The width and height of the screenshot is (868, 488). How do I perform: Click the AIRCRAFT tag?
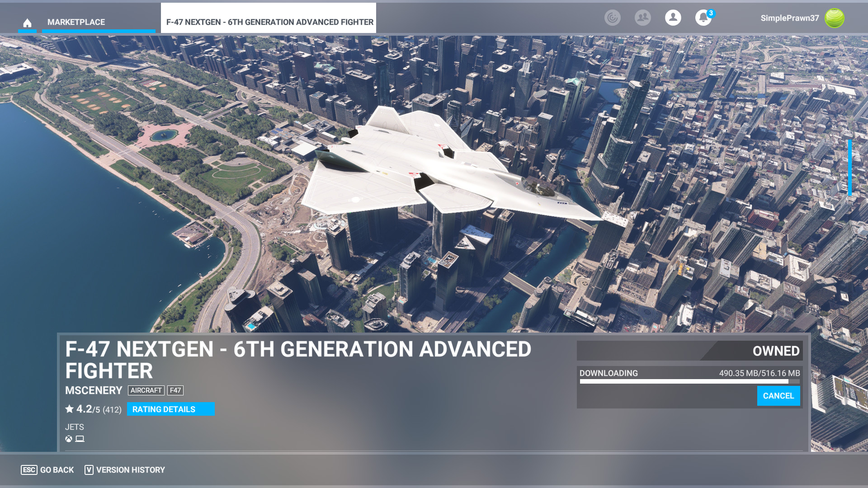(x=146, y=390)
